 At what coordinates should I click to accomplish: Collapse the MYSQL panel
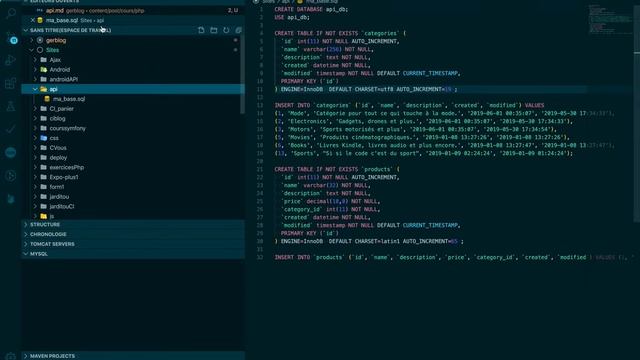(133, 254)
